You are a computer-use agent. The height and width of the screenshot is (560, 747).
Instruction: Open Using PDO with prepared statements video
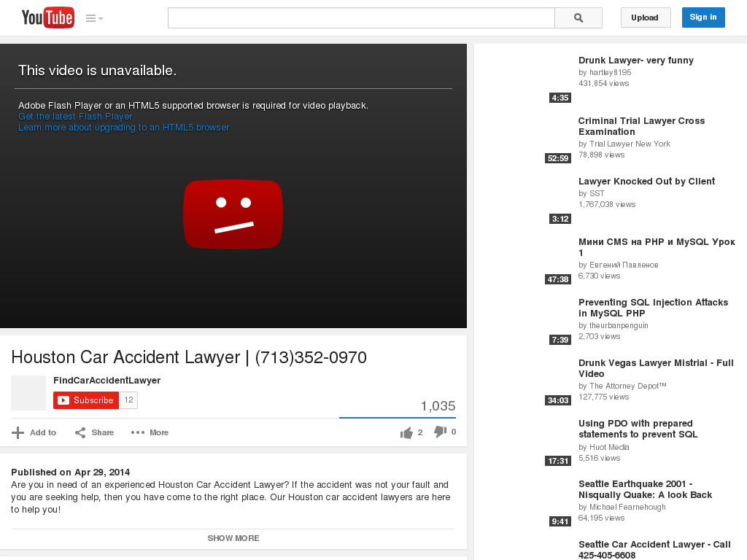click(638, 429)
